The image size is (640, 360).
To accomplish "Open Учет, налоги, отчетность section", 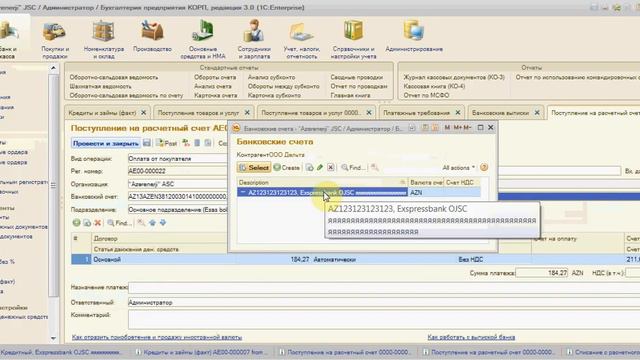I will (302, 41).
